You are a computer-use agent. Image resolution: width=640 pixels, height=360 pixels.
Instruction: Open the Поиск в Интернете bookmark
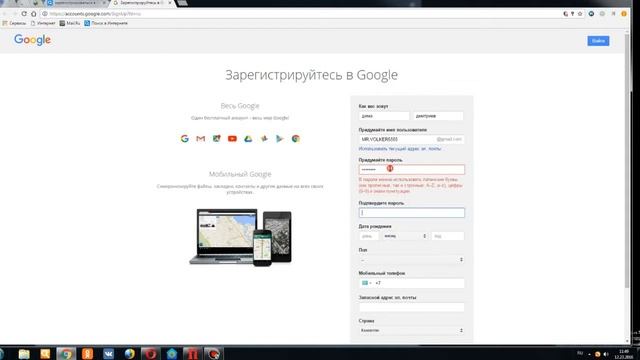tap(106, 23)
